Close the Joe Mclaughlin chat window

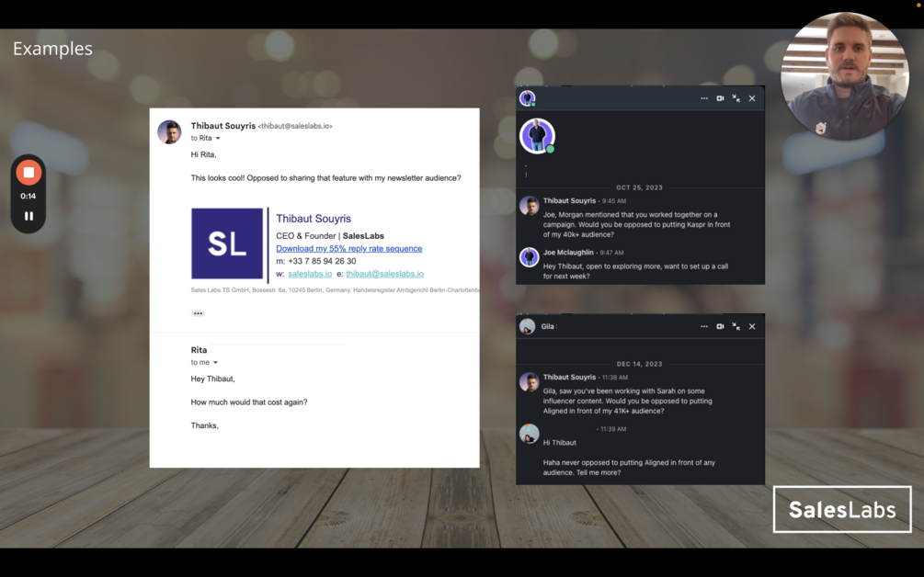coord(752,98)
